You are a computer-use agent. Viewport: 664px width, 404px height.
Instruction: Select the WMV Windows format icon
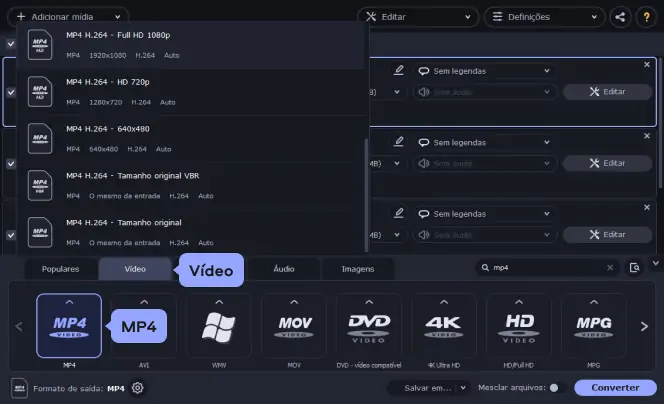(x=219, y=326)
